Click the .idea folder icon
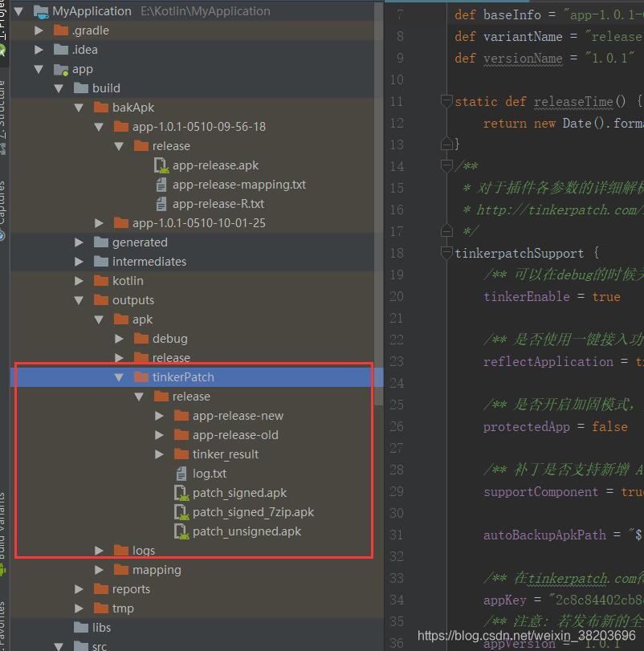The image size is (644, 651). [61, 50]
